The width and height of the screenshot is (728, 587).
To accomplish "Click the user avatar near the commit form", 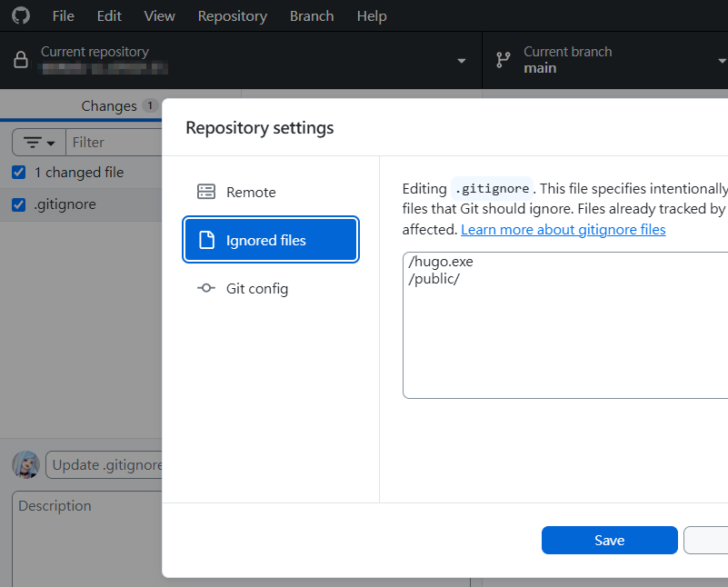I will click(25, 464).
